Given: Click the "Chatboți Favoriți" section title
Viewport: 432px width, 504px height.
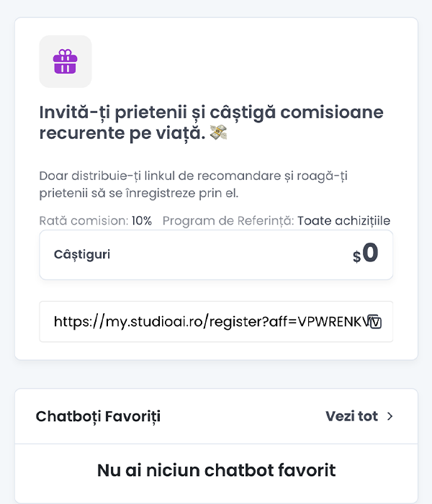Looking at the screenshot, I should click(x=98, y=416).
